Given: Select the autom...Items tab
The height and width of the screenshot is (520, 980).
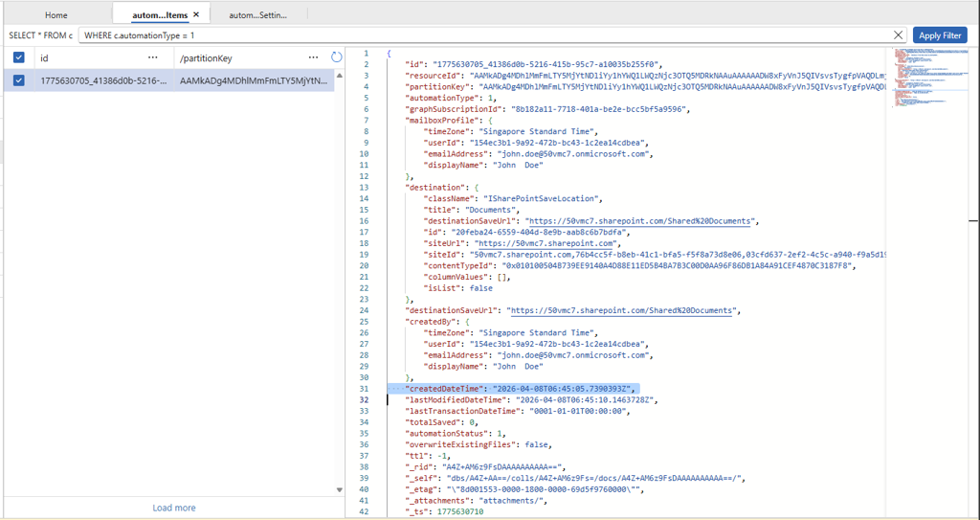Looking at the screenshot, I should click(x=160, y=14).
